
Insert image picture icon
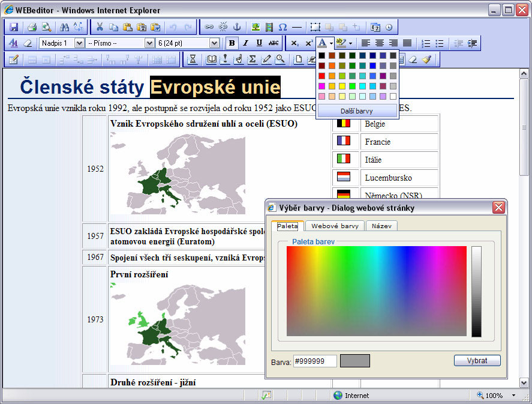pos(255,27)
